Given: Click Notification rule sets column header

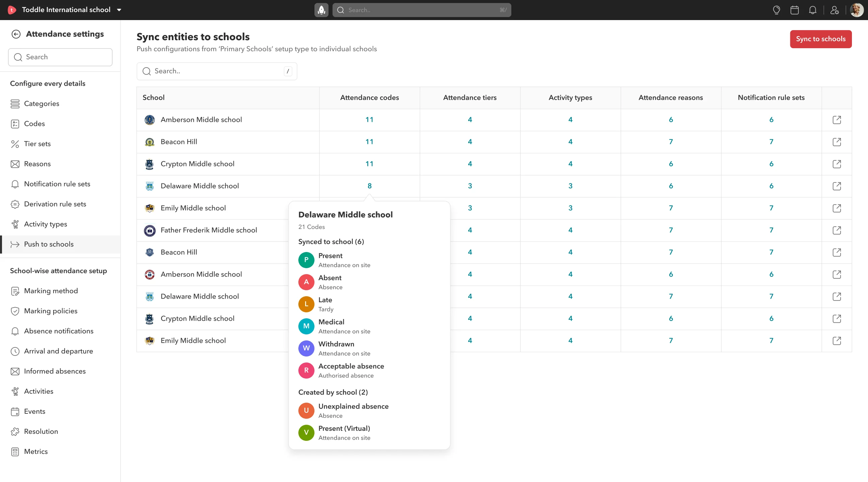Looking at the screenshot, I should (x=771, y=98).
